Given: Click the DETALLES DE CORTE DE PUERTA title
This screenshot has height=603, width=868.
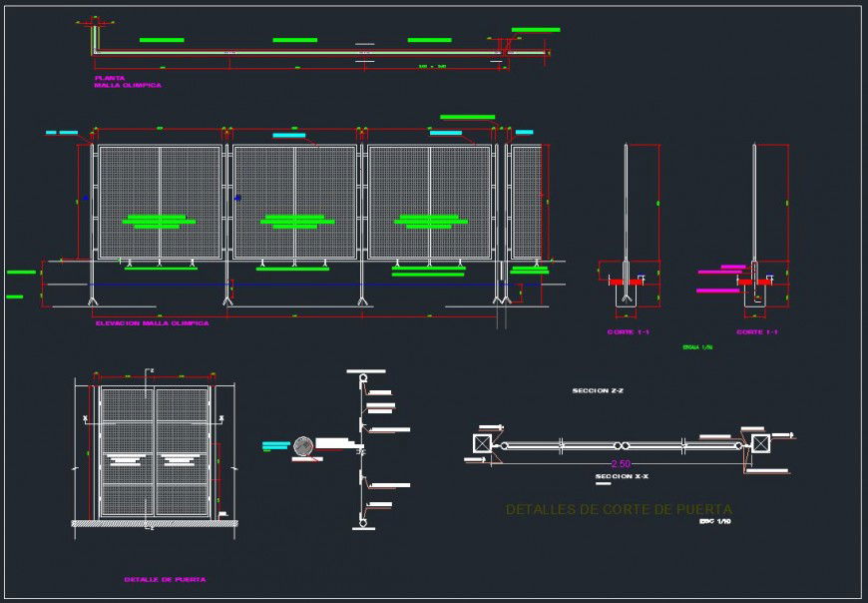Looking at the screenshot, I should (619, 509).
